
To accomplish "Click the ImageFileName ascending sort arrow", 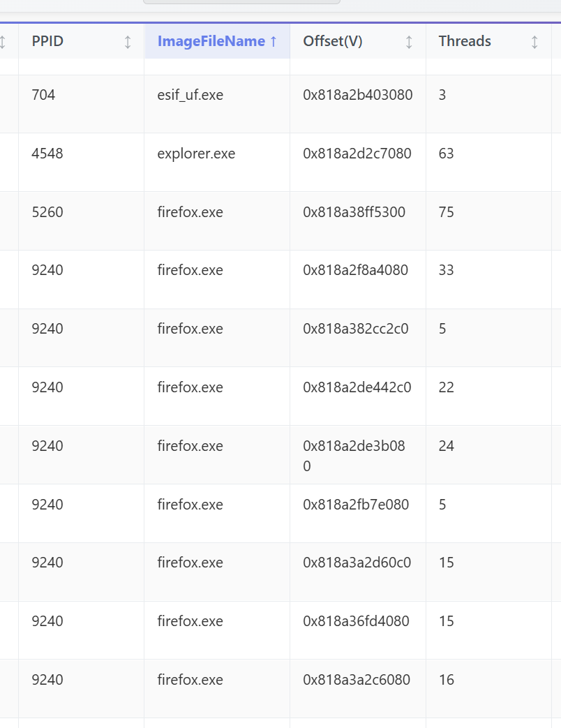I will pos(274,41).
